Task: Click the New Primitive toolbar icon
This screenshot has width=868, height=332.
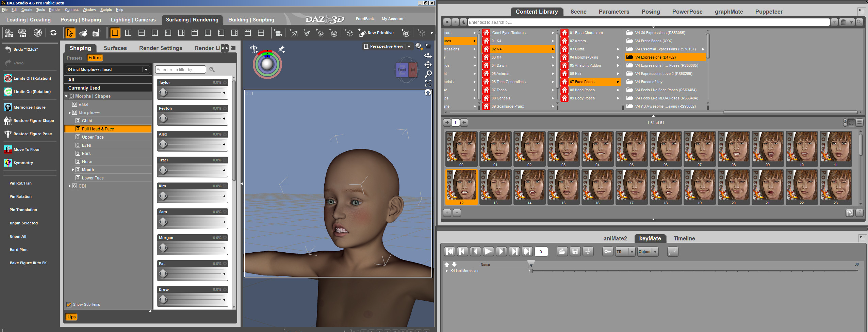Action: click(x=362, y=33)
